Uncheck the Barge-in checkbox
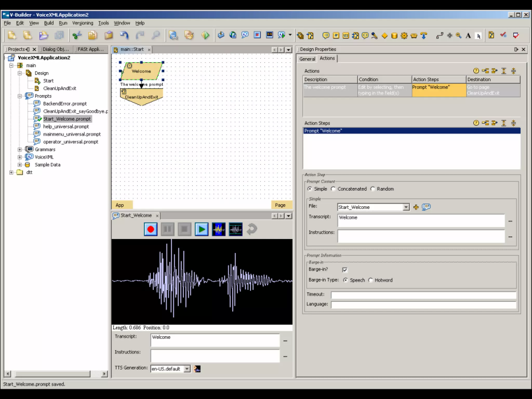 (x=345, y=270)
